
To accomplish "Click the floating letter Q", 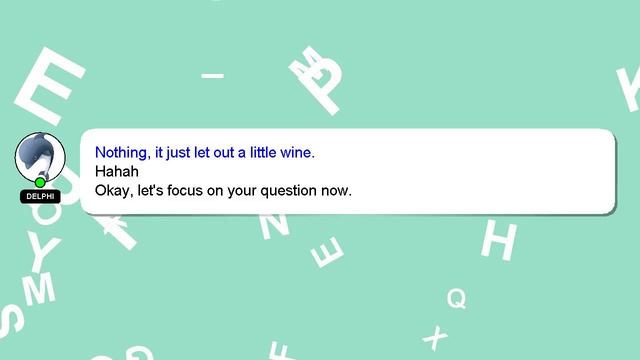I will 456,298.
